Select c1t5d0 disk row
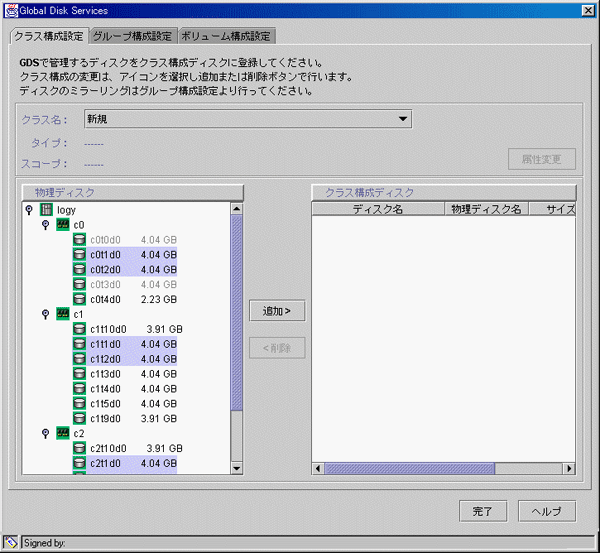Screen dimensions: 600x553 125,403
